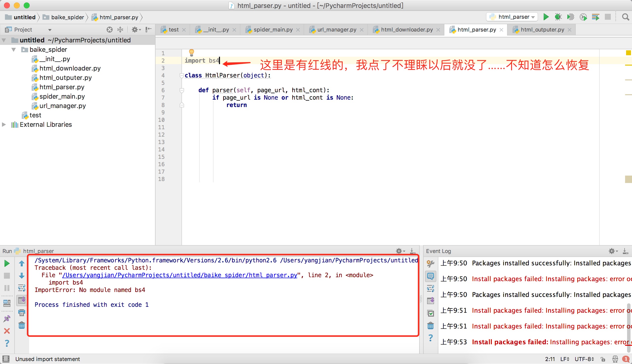Open Event Log help question mark
This screenshot has width=632, height=364.
click(430, 338)
